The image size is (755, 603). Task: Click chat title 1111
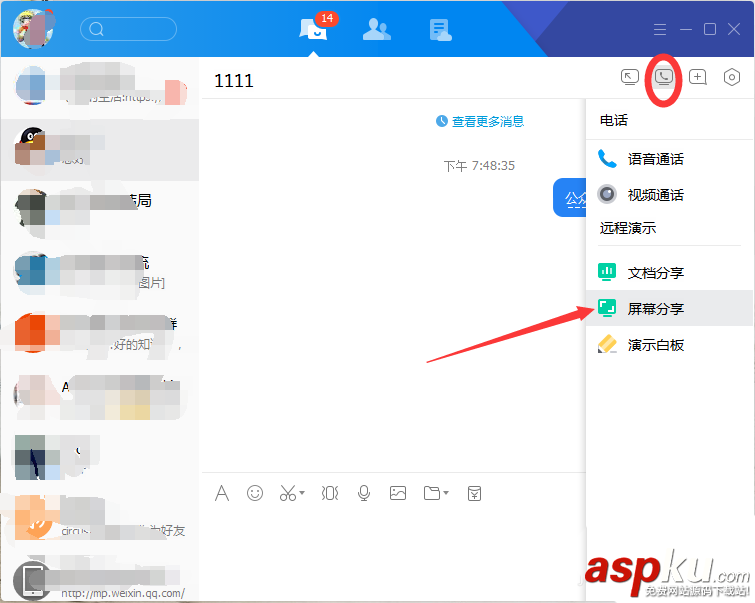(234, 80)
